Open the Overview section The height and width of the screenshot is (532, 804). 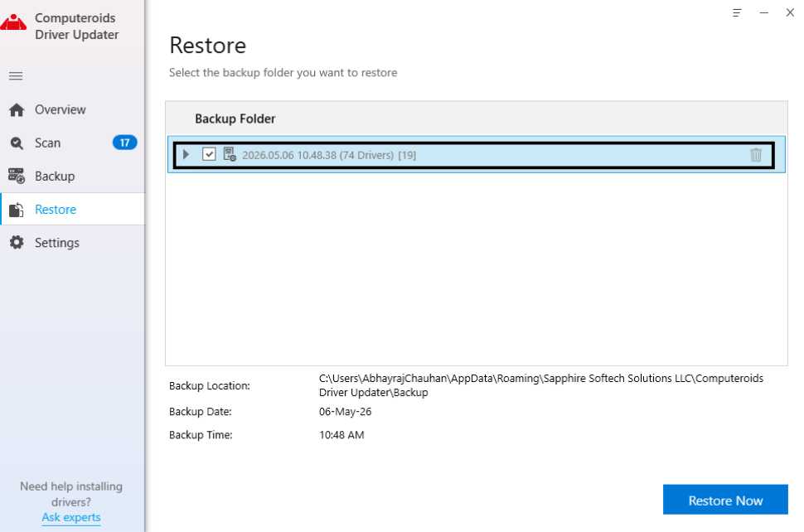coord(72,109)
